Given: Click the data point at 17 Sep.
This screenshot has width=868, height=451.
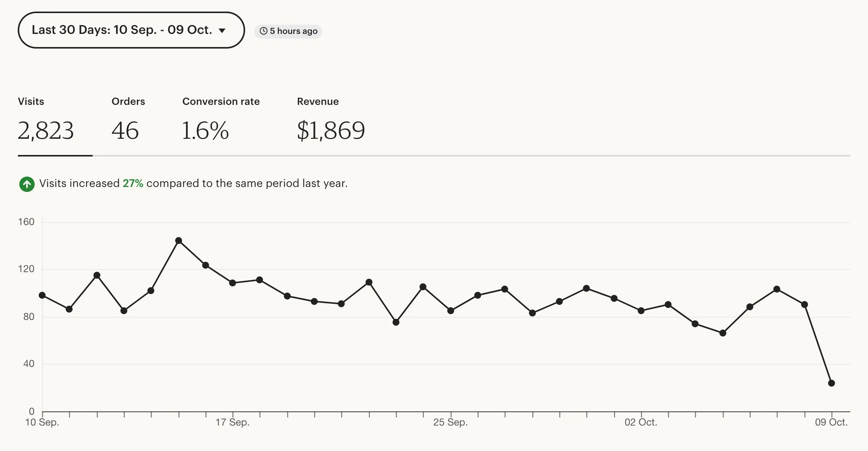Looking at the screenshot, I should [x=232, y=283].
